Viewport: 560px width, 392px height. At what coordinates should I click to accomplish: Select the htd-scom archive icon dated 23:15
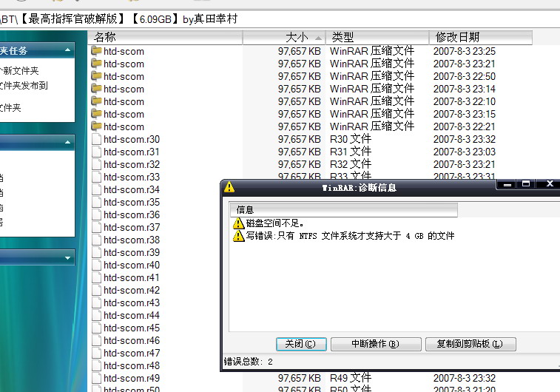96,113
